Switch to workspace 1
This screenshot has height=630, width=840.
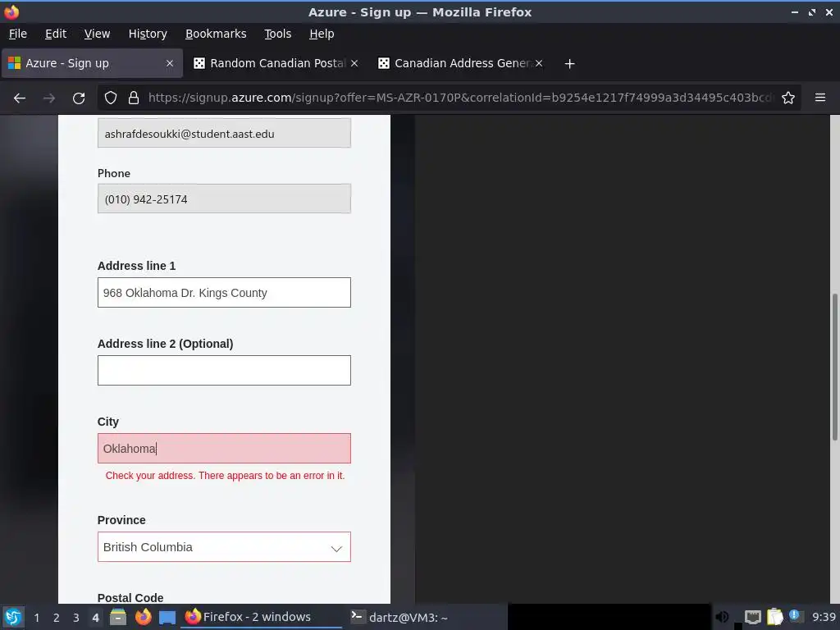point(36,618)
